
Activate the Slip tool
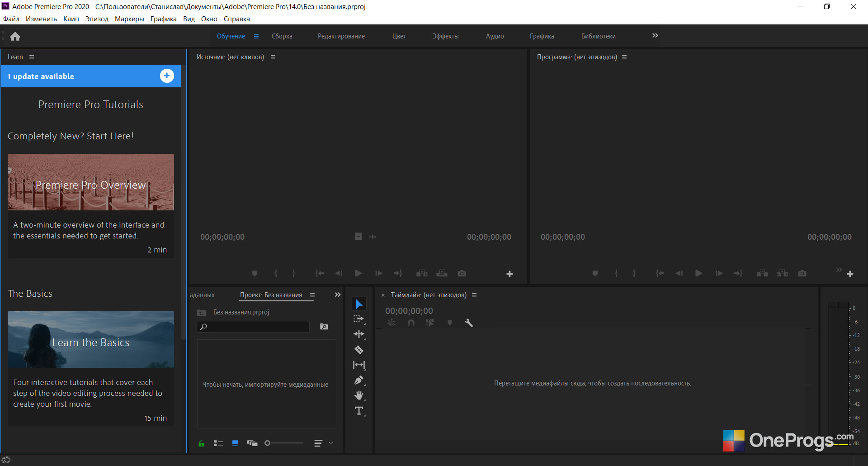point(359,365)
